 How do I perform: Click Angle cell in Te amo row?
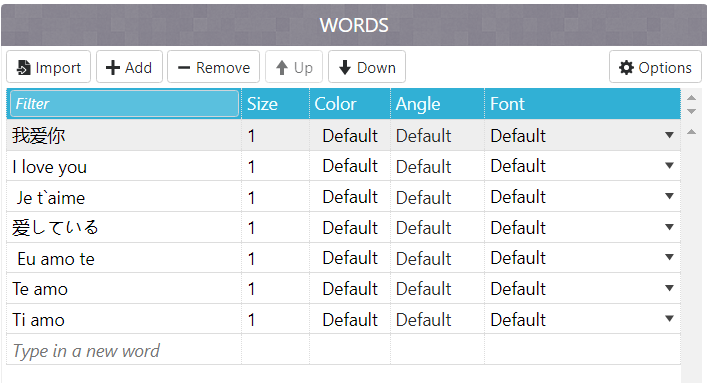[437, 289]
